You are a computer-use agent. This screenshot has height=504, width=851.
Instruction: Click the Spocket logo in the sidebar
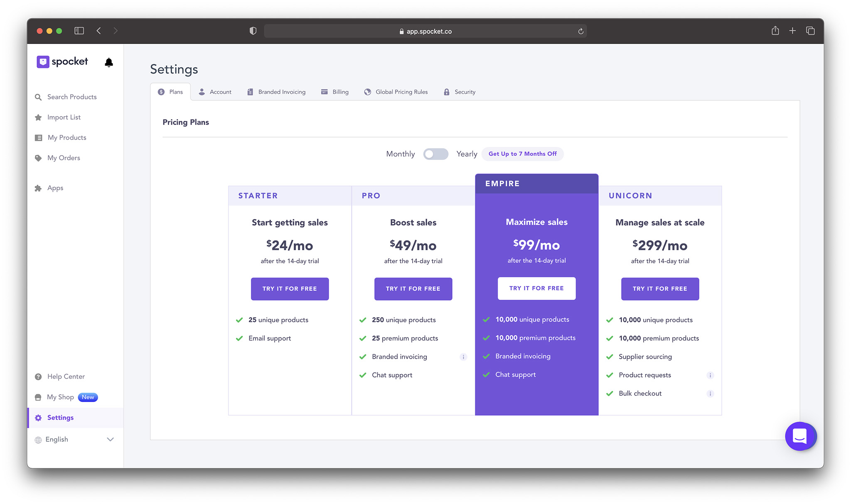click(x=62, y=61)
